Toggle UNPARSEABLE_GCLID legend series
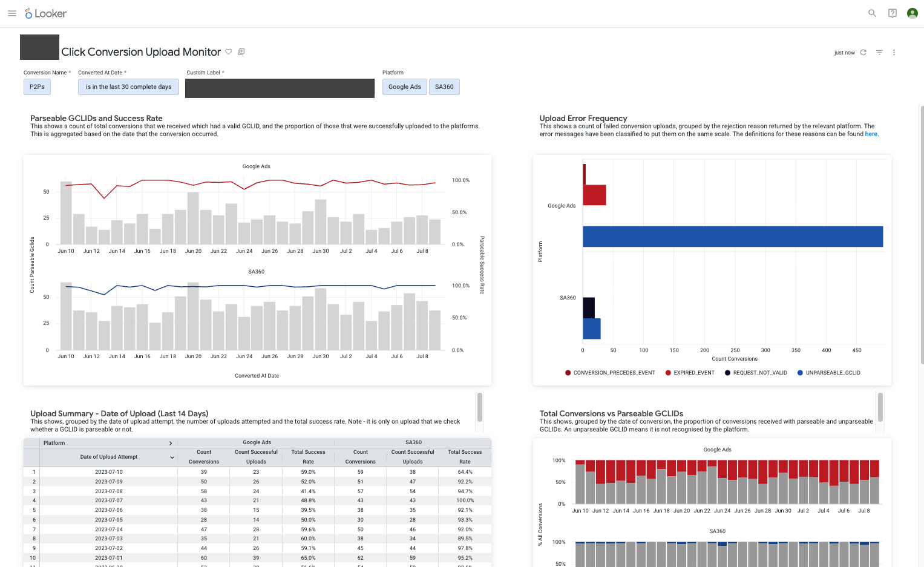Viewport: 924px width, 567px height. click(828, 373)
